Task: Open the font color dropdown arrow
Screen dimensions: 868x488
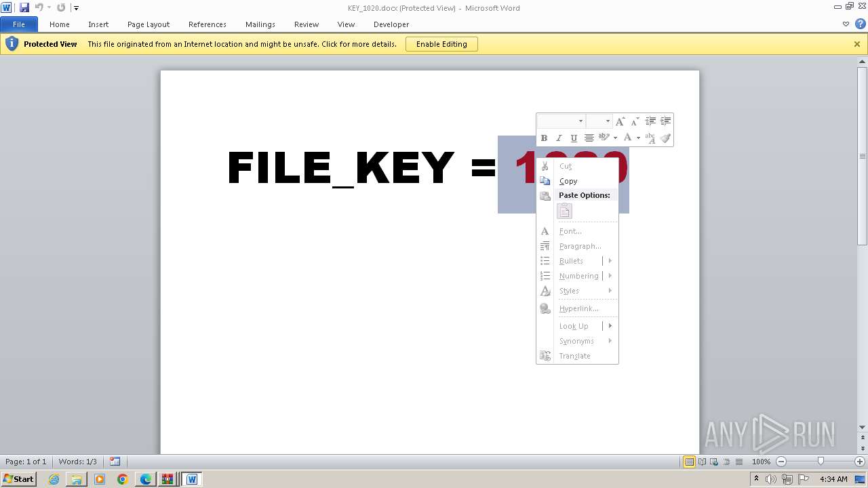Action: tap(638, 138)
